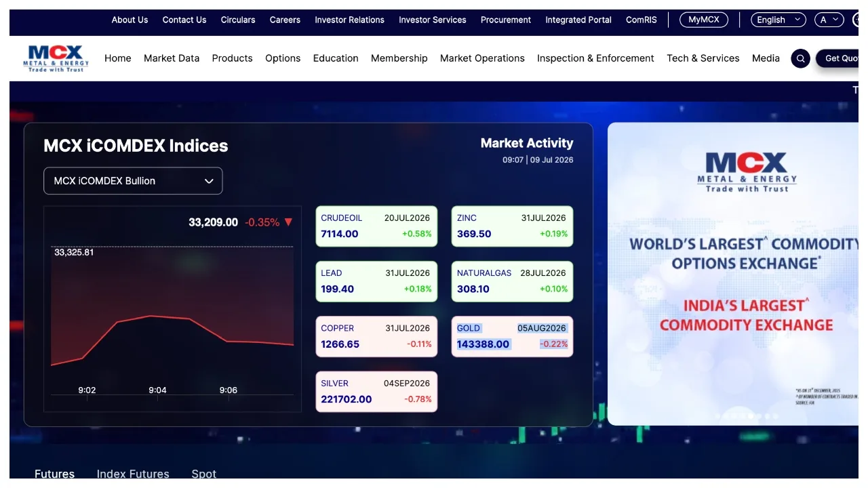Open Inspection & Enforcement menu
Screen dimensions: 868x488
pos(595,58)
